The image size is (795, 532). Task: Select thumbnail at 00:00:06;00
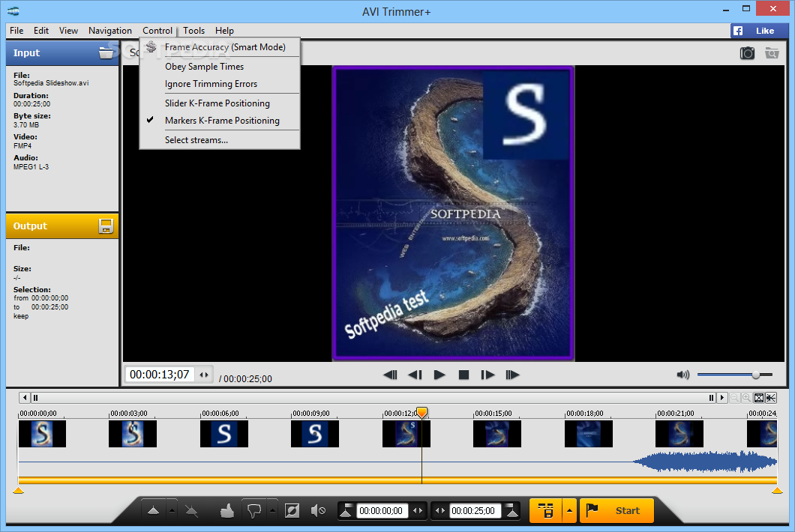pos(224,434)
